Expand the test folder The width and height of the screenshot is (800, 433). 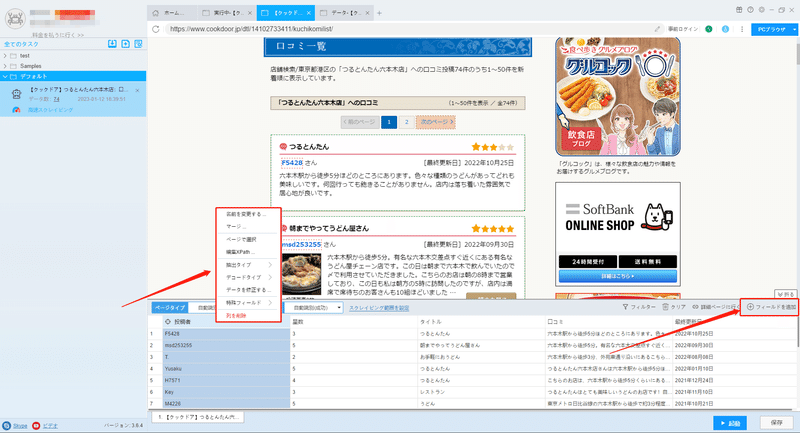(x=5, y=56)
